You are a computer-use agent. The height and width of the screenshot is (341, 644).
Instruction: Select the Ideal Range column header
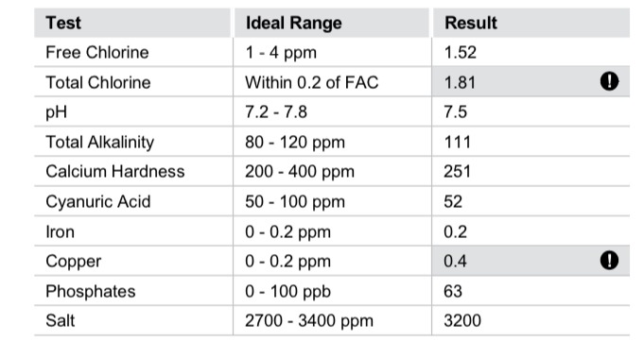tap(294, 23)
